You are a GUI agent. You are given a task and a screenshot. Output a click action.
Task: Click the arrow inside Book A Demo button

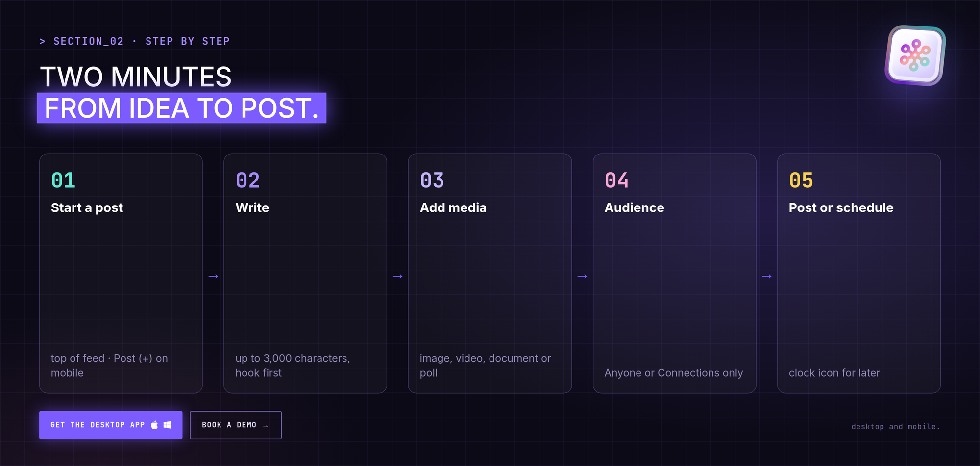pyautogui.click(x=266, y=425)
